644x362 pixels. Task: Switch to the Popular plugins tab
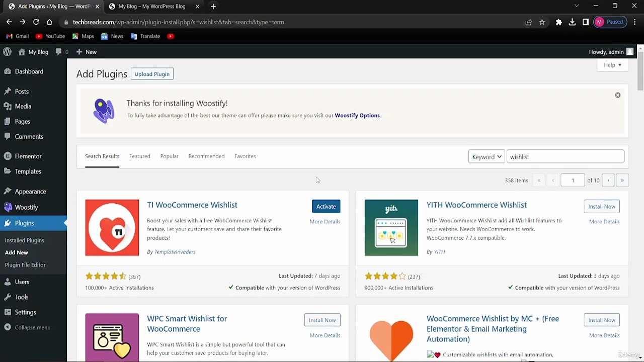coord(169,156)
